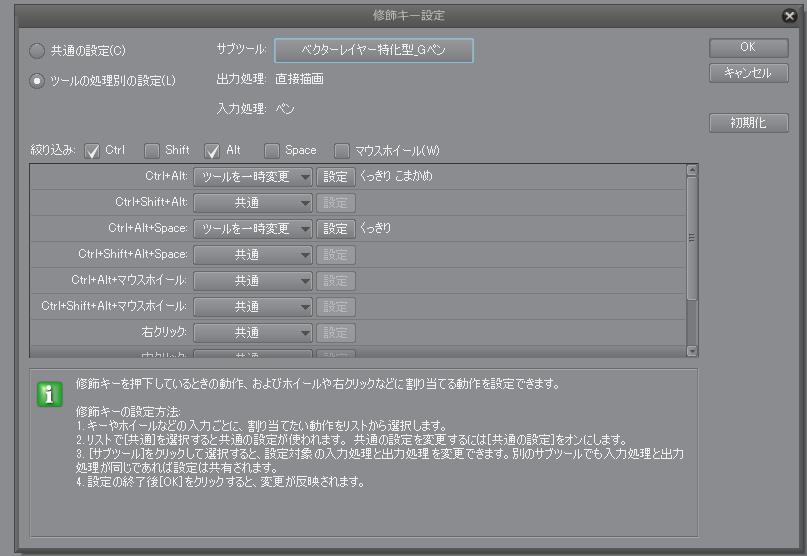Viewport: 807px width, 556px height.
Task: Click 設定 button for Ctrl+Alt+Space row
Action: (336, 229)
